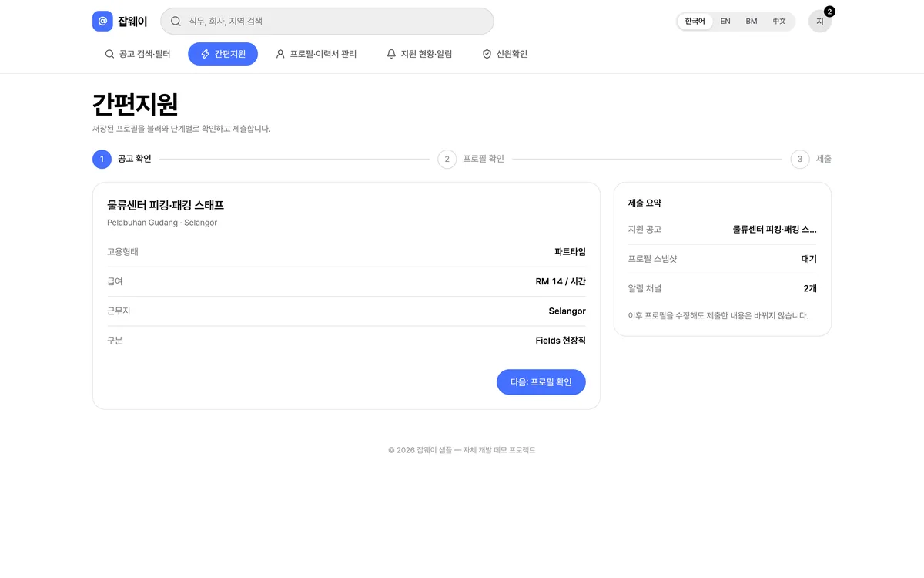
Task: Click the 급여 label
Action: click(115, 281)
